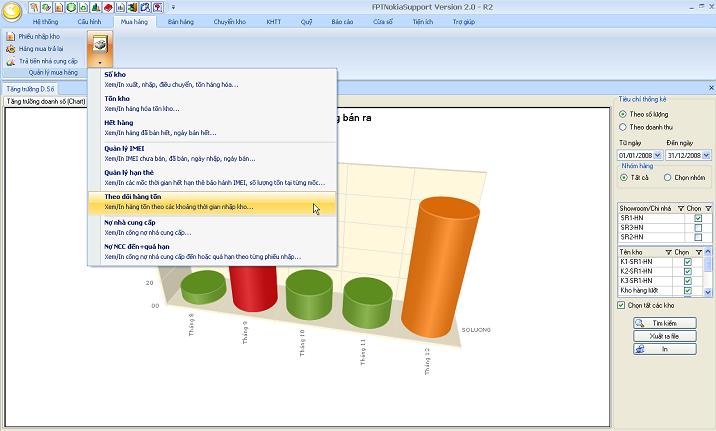Click the blue puzzle-piece icon in quick toolbar
This screenshot has height=431, width=716.
(145, 7)
